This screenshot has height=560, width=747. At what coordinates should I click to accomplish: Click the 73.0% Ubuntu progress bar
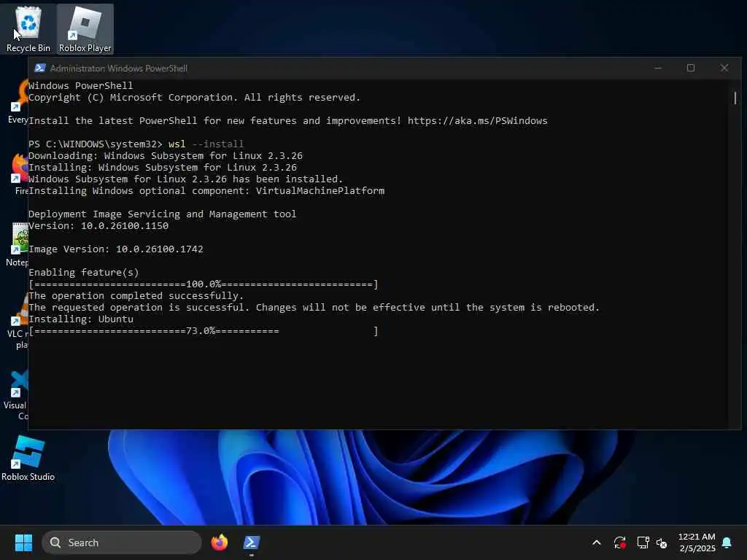tap(204, 331)
